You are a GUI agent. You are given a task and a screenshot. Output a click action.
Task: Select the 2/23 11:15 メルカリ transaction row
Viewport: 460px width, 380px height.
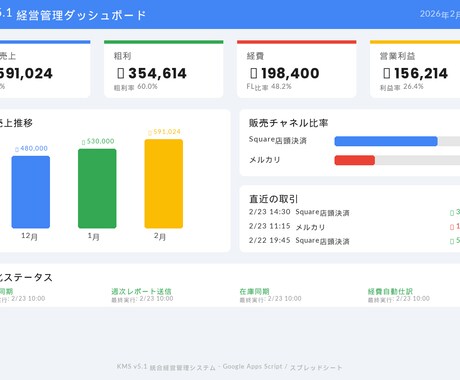coord(354,227)
